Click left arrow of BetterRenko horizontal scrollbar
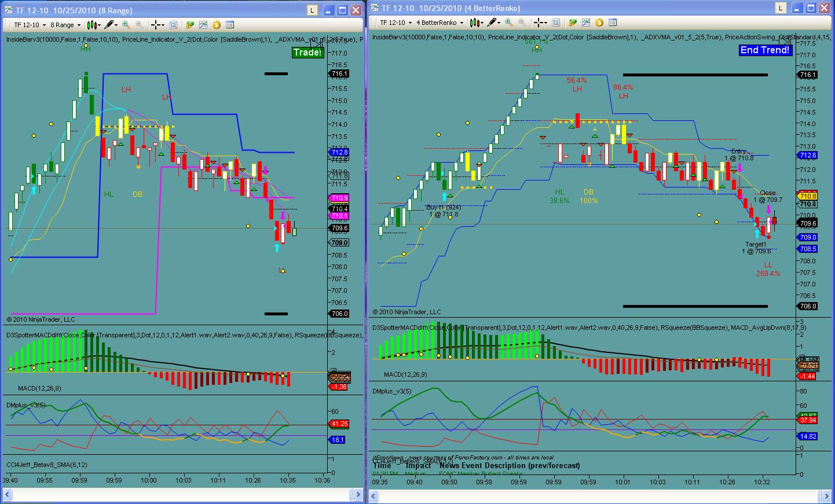This screenshot has width=835, height=504. (374, 496)
